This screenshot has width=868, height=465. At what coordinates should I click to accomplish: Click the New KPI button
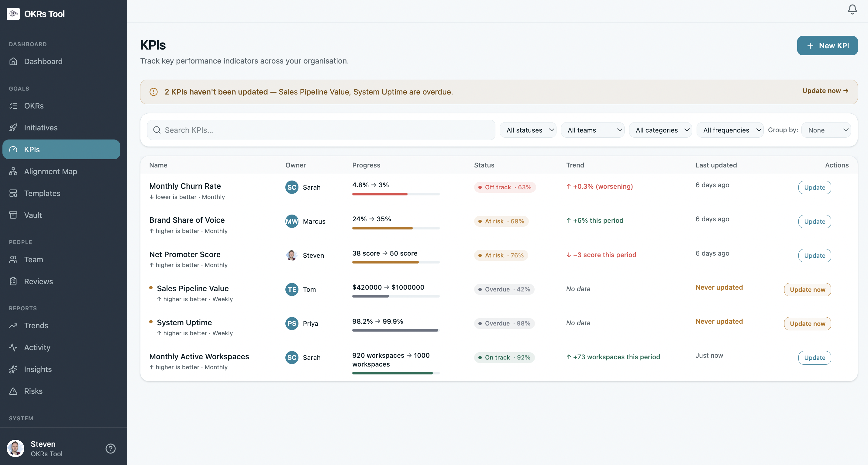[827, 46]
